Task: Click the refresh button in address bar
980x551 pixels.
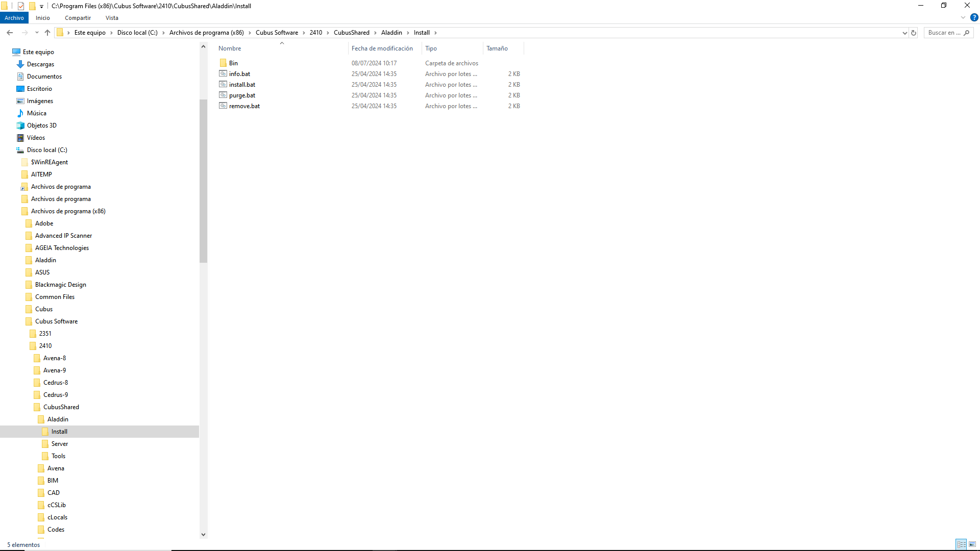Action: click(914, 33)
